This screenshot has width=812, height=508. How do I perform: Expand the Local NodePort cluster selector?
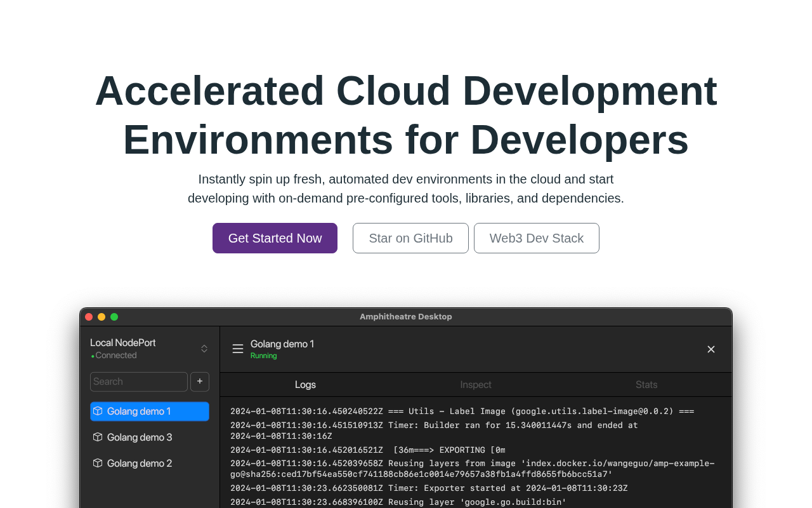(204, 349)
